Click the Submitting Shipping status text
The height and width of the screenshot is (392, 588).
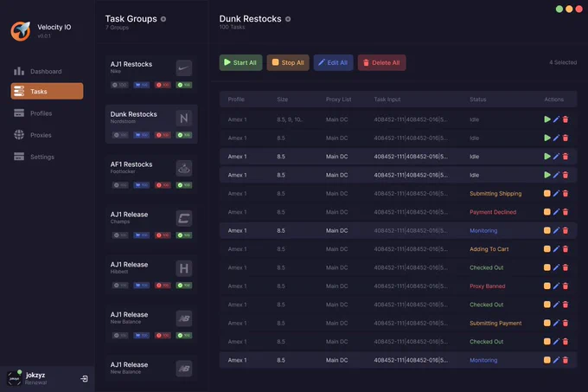[x=495, y=194]
